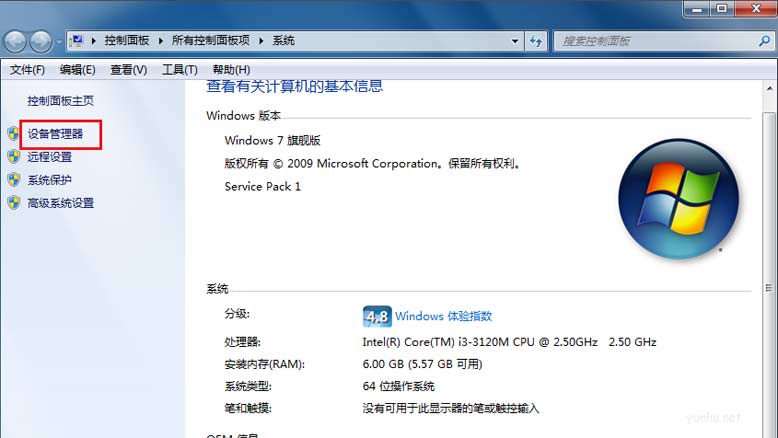Click the Forward navigation arrow button
778x438 pixels.
point(41,42)
